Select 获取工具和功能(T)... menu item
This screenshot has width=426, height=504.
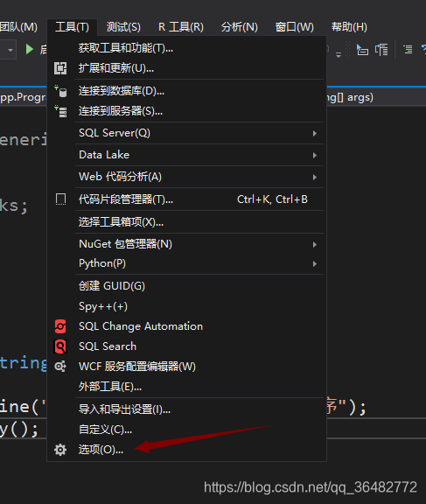[x=186, y=48]
